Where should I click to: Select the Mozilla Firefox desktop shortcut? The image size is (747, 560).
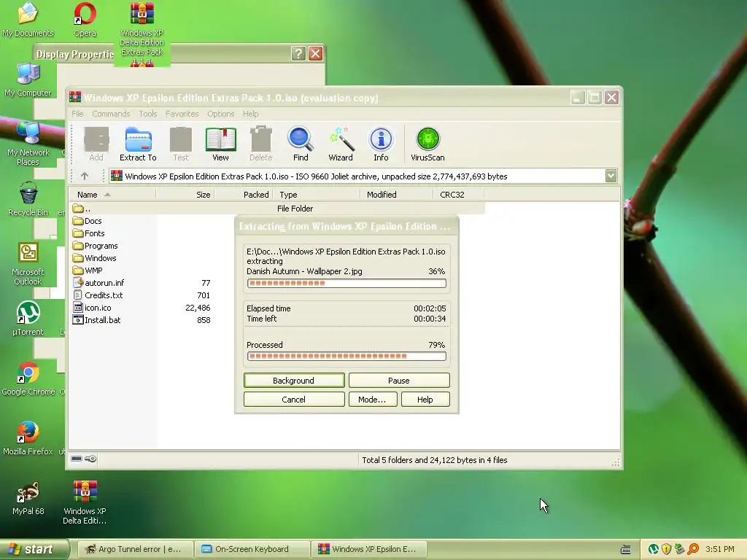click(x=28, y=438)
